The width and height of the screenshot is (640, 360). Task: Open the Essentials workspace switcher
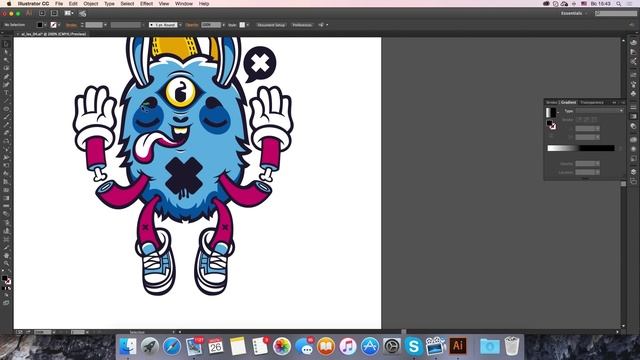[573, 13]
